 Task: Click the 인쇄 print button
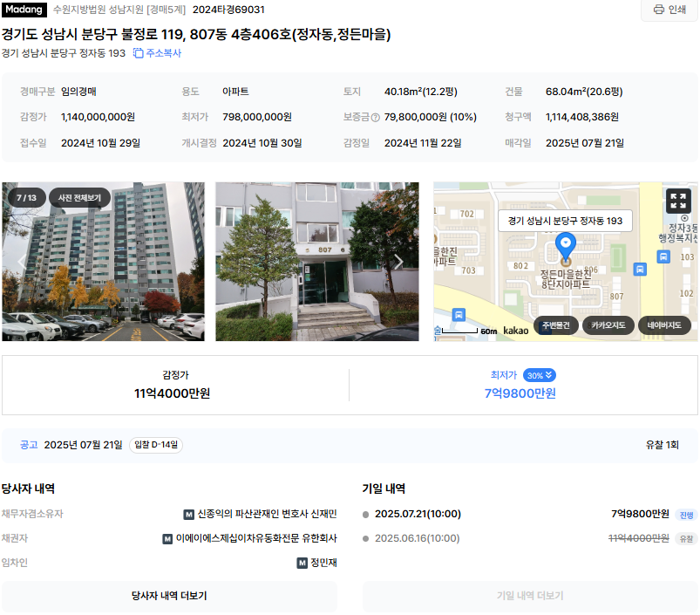click(x=669, y=10)
